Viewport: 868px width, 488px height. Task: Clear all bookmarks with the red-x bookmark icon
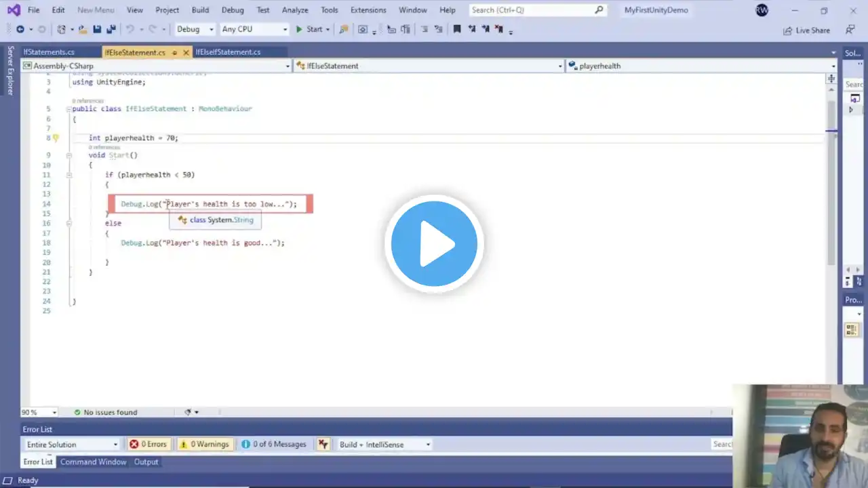click(x=499, y=29)
